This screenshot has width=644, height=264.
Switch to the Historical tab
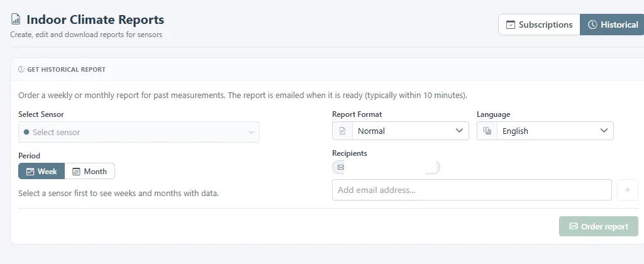(x=612, y=25)
